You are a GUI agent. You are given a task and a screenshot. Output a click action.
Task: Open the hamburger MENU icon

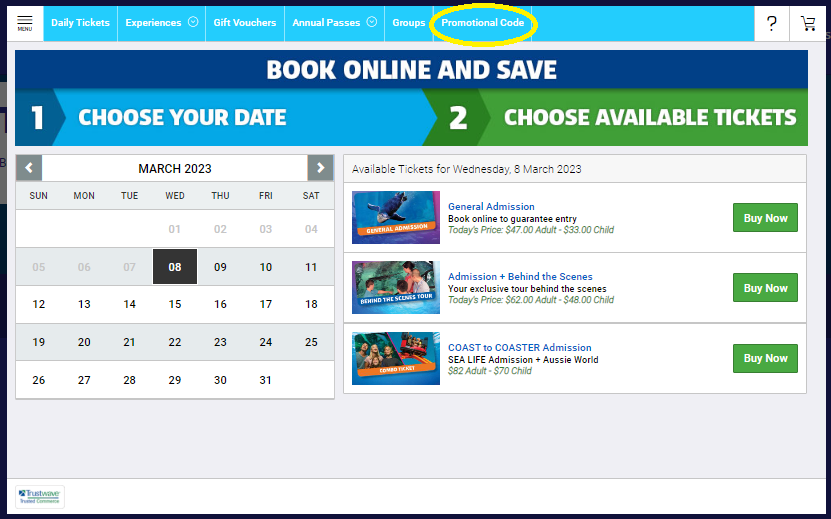tap(25, 23)
